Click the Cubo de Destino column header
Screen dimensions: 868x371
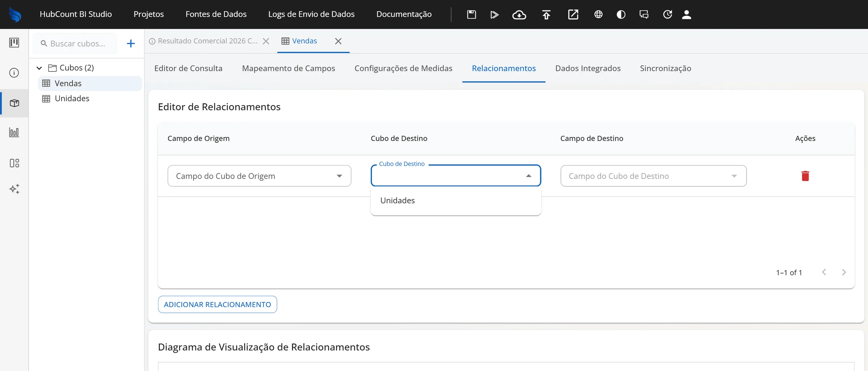[x=399, y=138]
